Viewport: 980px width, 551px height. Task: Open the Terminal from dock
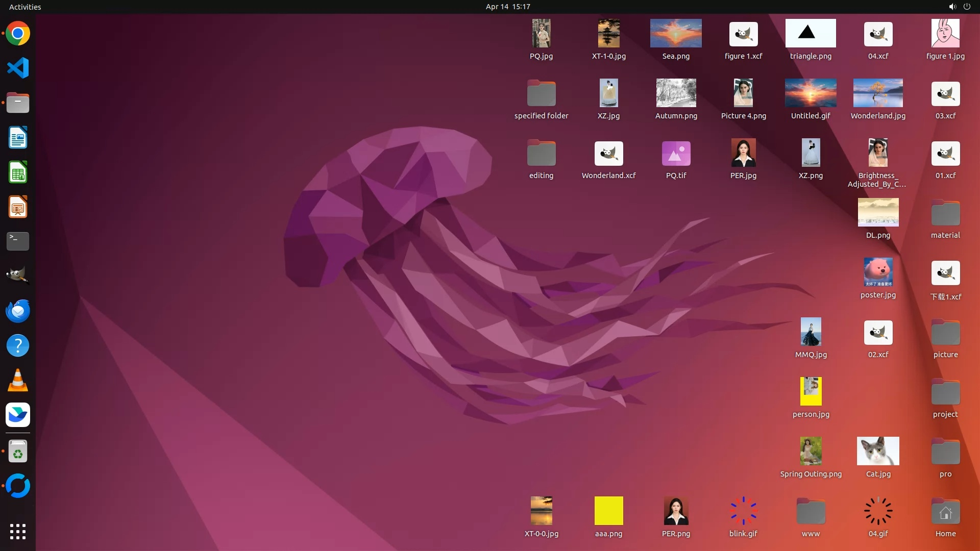click(18, 241)
